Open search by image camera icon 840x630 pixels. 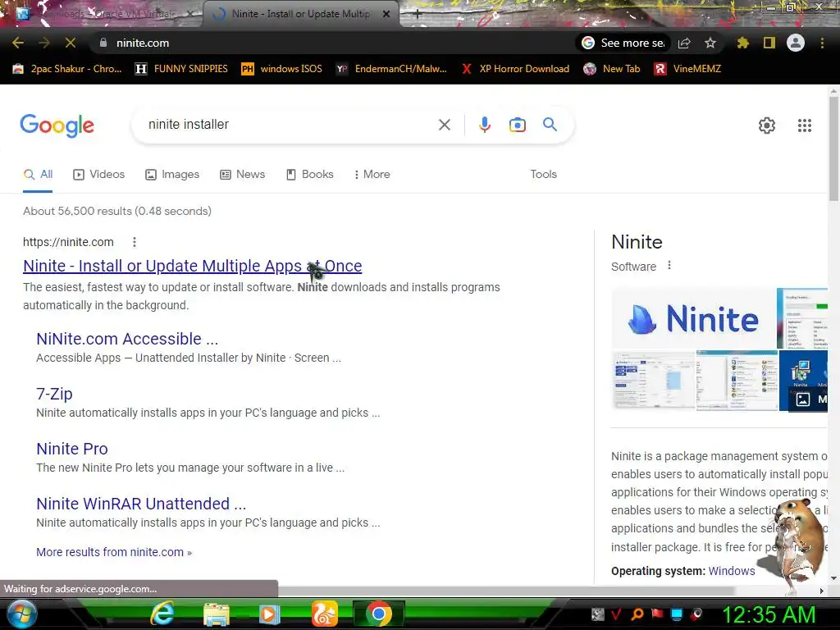pos(517,125)
